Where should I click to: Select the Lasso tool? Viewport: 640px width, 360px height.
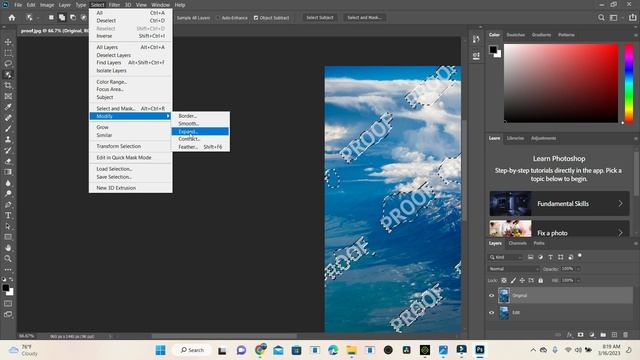pos(8,64)
